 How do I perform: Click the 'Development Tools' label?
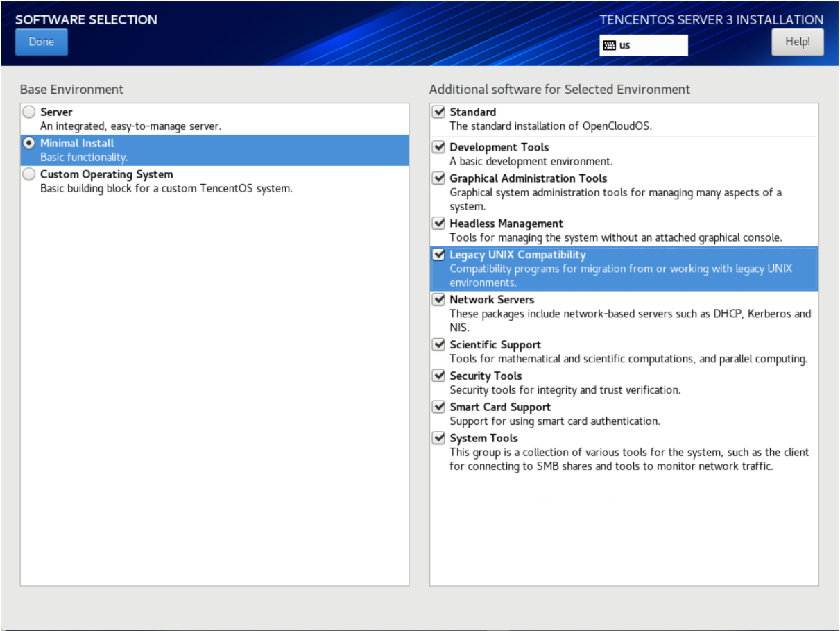[x=499, y=147]
